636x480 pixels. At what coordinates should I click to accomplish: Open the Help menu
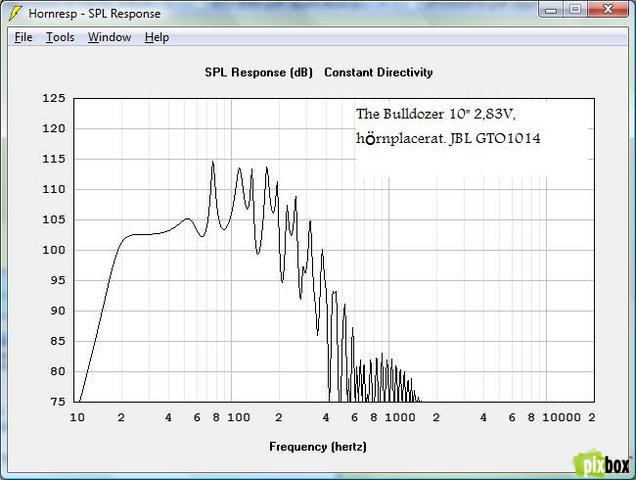157,37
